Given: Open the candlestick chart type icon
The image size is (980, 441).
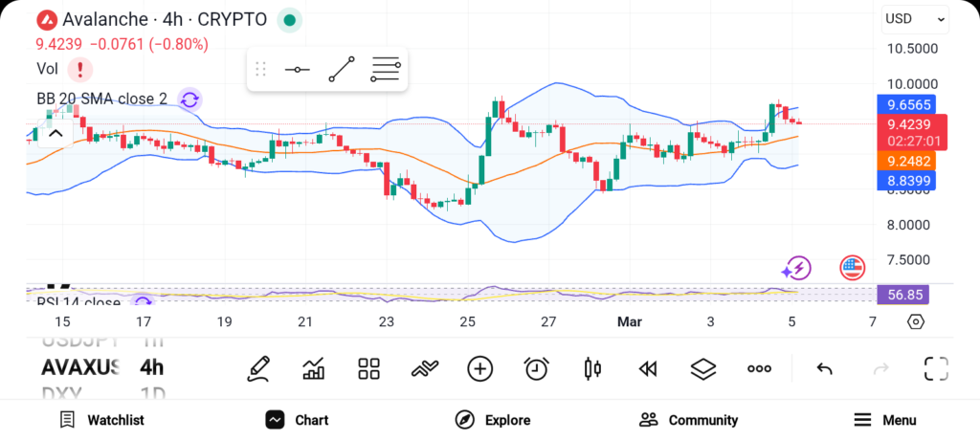Looking at the screenshot, I should pyautogui.click(x=592, y=368).
